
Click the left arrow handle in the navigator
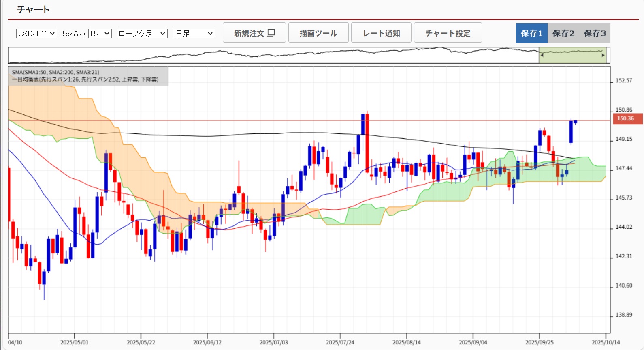(x=542, y=55)
